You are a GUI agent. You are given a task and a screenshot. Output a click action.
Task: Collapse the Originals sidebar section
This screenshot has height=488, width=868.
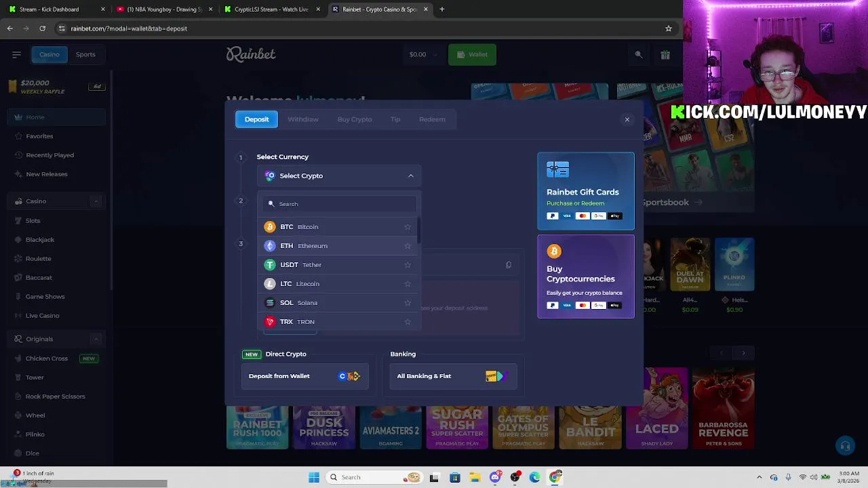pos(96,339)
